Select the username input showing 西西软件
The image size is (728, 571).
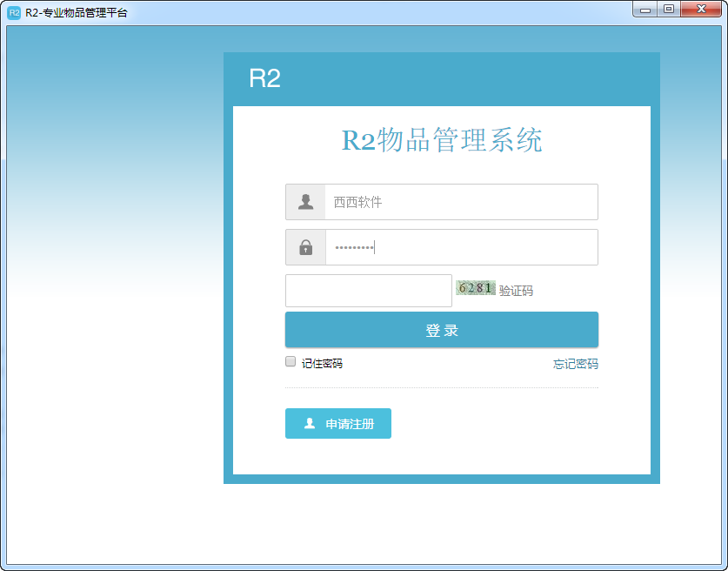461,202
